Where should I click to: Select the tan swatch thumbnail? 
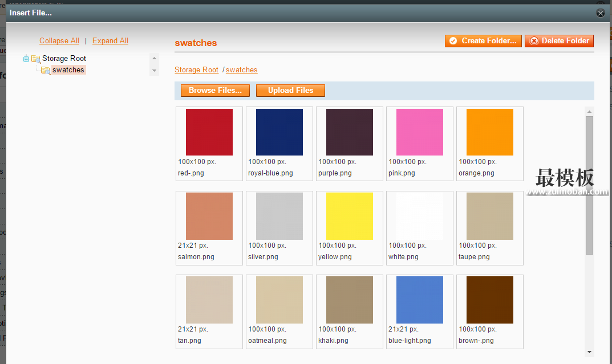209,300
